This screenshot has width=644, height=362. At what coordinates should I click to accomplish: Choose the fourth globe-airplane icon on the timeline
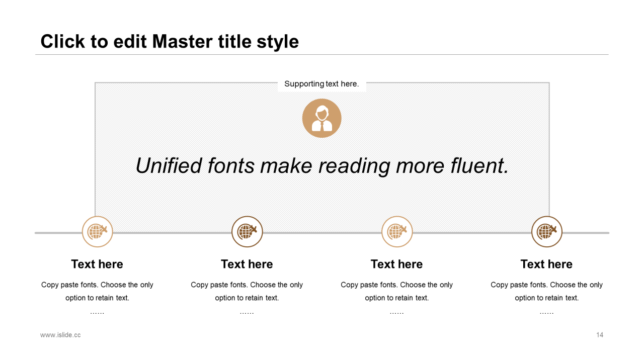547,232
